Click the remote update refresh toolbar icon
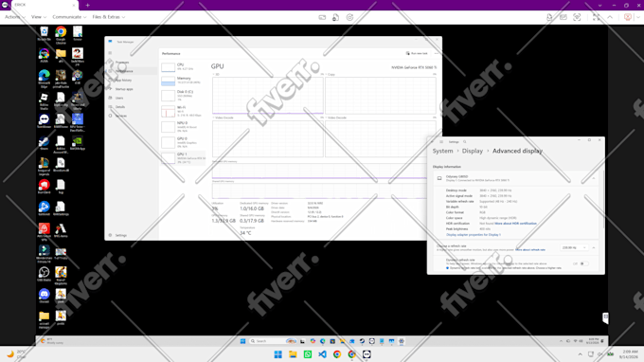 coord(349,17)
